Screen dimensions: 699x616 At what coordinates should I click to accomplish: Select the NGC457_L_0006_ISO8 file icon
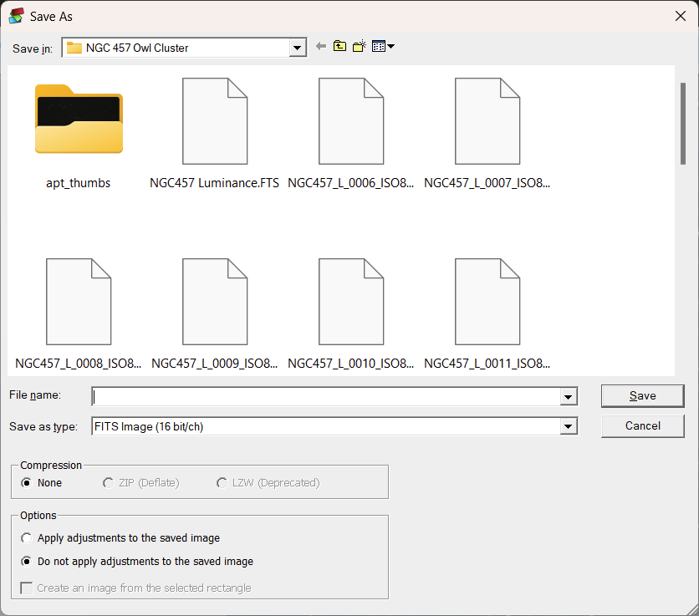coord(351,120)
